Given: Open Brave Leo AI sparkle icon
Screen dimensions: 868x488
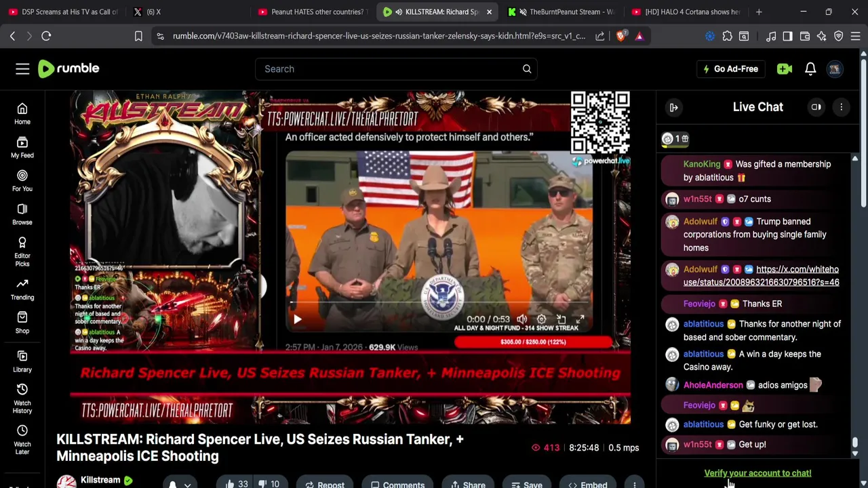Looking at the screenshot, I should 822,36.
